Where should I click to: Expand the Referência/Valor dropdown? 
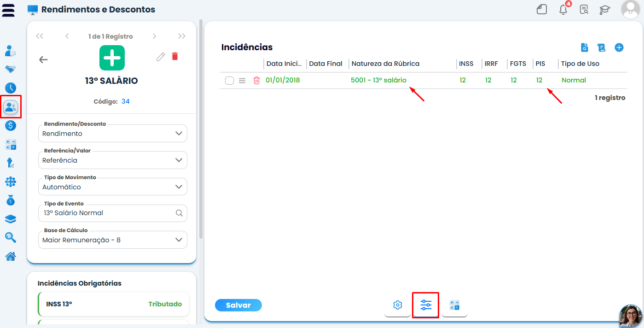click(x=113, y=160)
